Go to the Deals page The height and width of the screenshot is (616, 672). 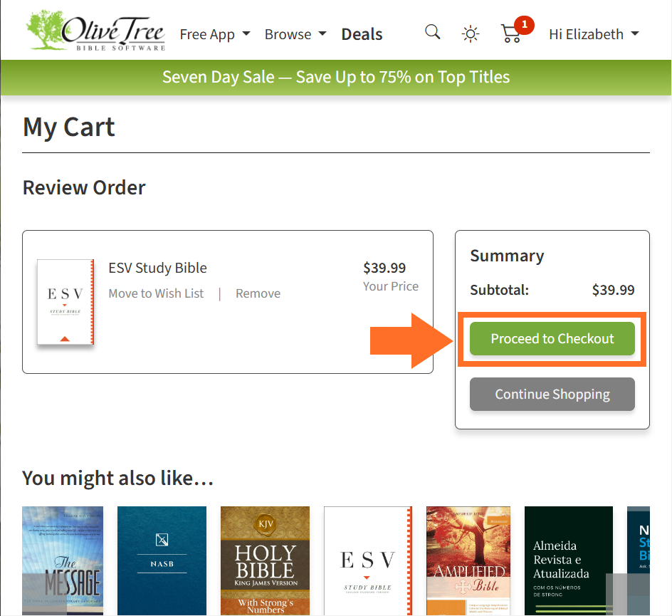(362, 34)
